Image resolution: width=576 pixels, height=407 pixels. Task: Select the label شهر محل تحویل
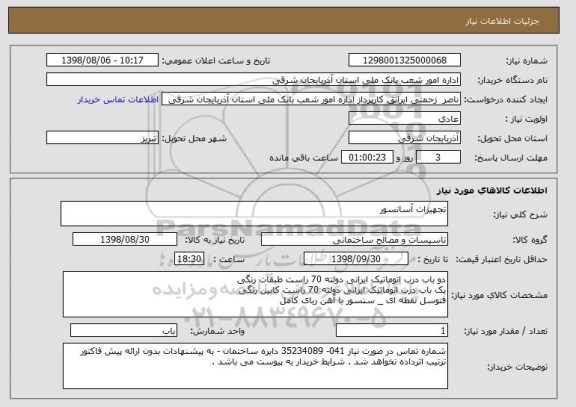click(194, 138)
